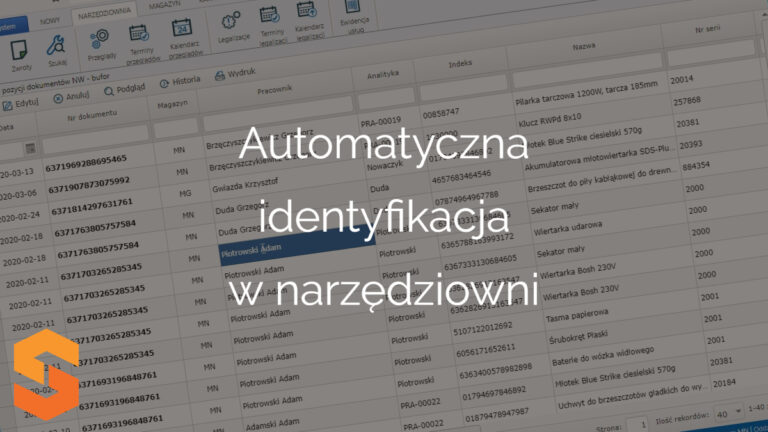
Task: Sort by Nr serii column header
Action: (x=707, y=29)
